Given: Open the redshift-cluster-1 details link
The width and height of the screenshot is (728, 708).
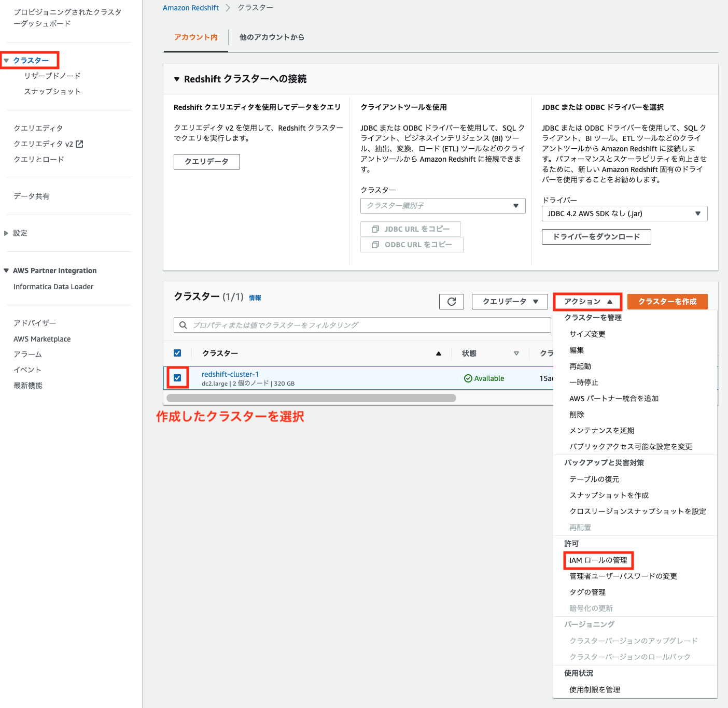Looking at the screenshot, I should coord(230,374).
